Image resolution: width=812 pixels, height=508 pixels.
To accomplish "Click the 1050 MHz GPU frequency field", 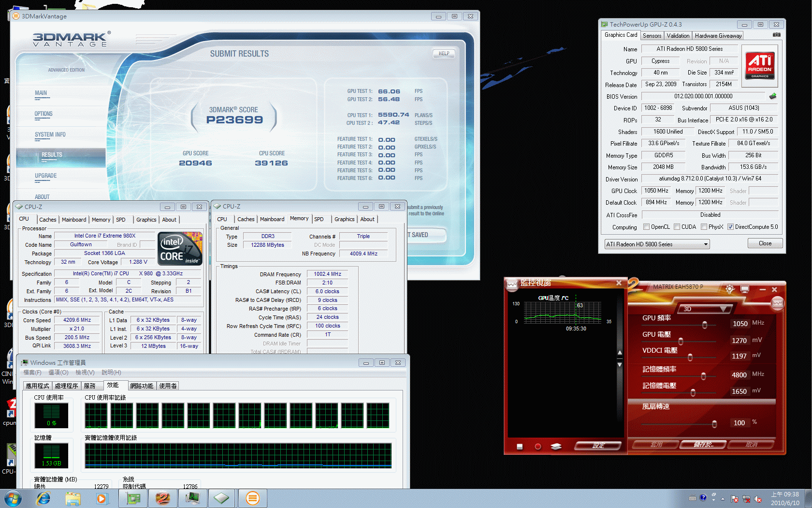I will pos(740,324).
